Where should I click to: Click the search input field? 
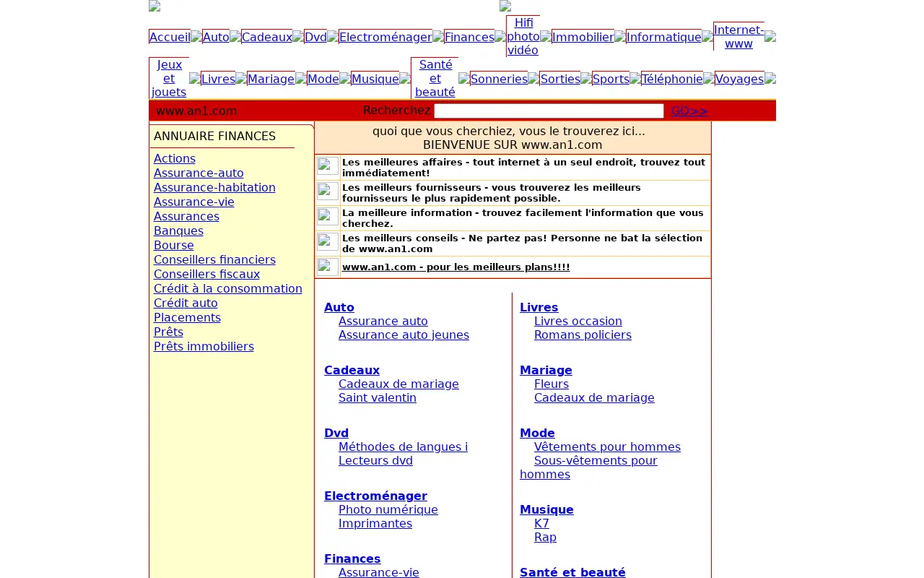pyautogui.click(x=549, y=111)
